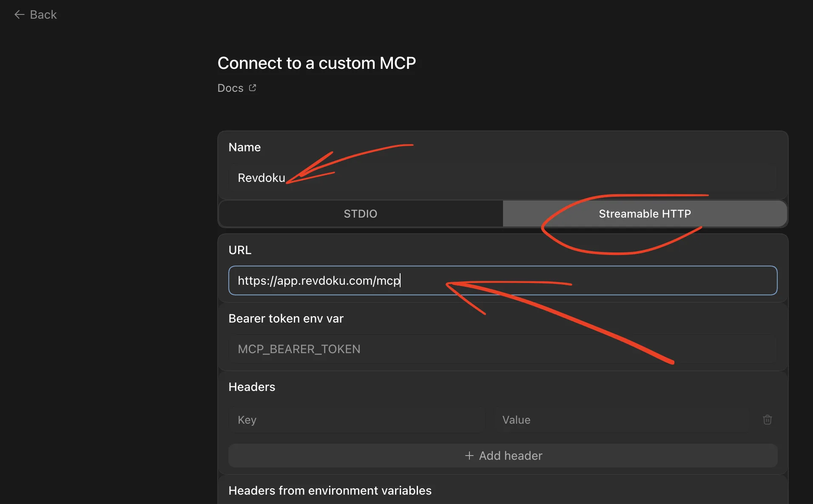This screenshot has width=813, height=504.
Task: Click the 'Connect to a custom MCP' heading
Action: 317,63
